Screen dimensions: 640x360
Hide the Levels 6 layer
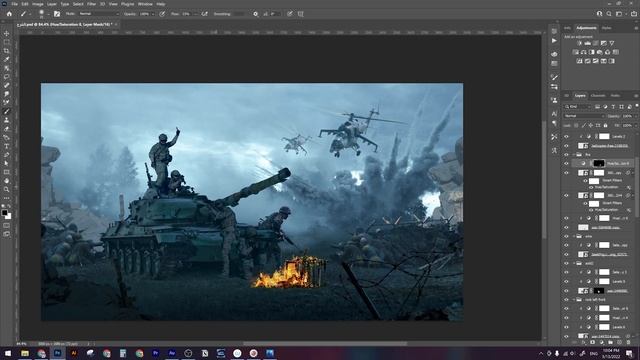(x=566, y=327)
